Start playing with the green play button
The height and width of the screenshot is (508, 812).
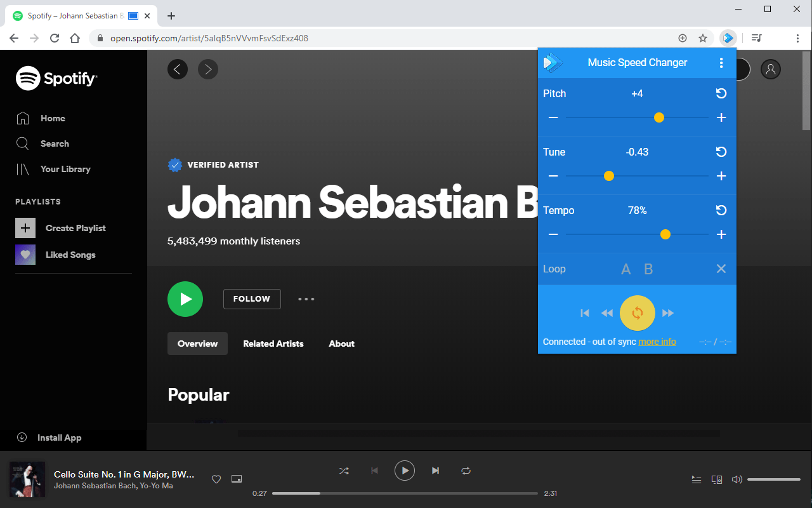tap(185, 298)
